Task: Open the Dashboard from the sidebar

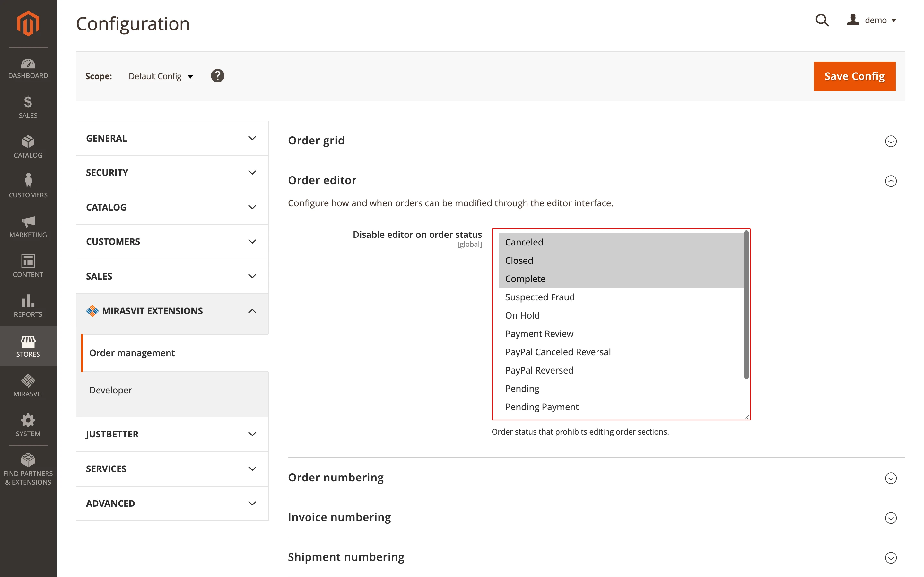Action: 28,68
